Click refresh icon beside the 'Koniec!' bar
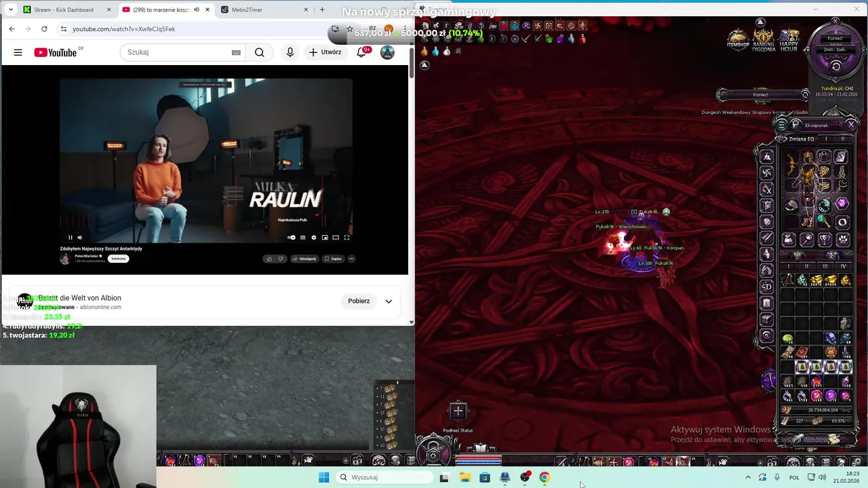Screen dimensions: 868x488 (x=805, y=94)
